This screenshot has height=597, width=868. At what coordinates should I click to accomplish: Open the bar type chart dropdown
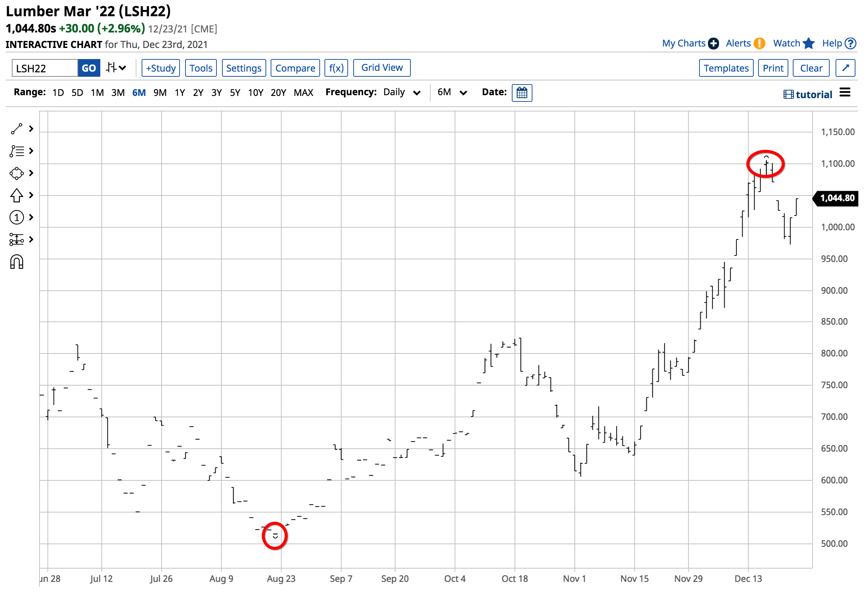tap(116, 68)
